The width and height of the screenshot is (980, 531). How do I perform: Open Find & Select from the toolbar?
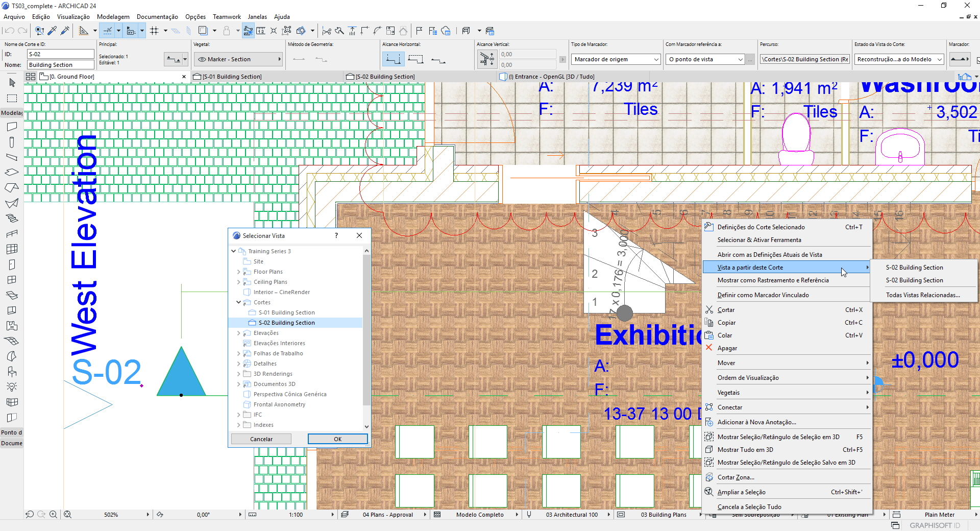[39, 31]
